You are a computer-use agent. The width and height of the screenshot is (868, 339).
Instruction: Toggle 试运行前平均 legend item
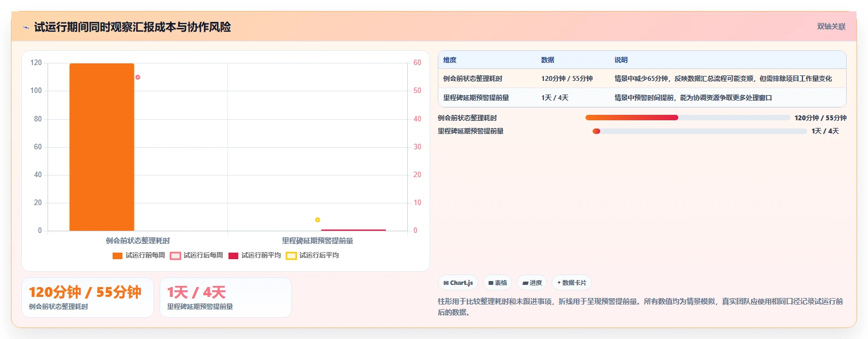(254, 255)
